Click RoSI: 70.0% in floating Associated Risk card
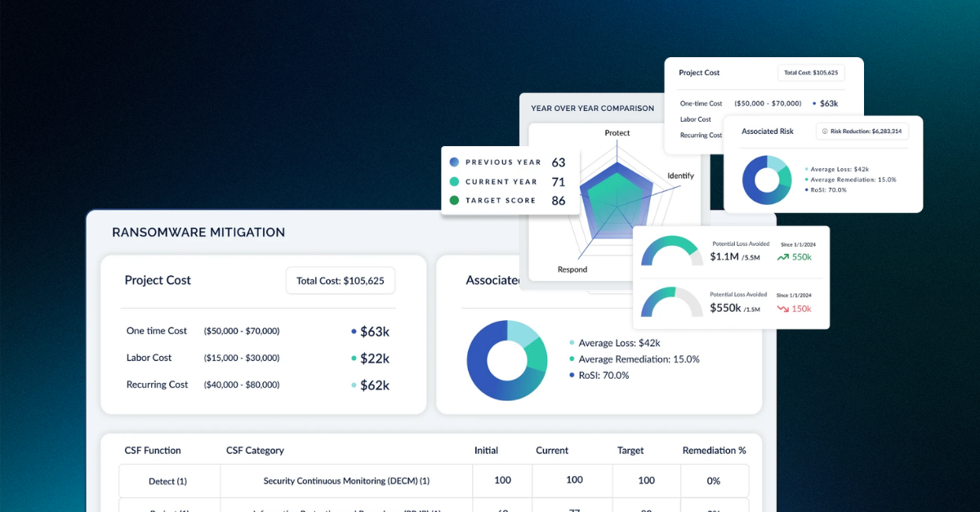The height and width of the screenshot is (512, 980). [x=829, y=189]
